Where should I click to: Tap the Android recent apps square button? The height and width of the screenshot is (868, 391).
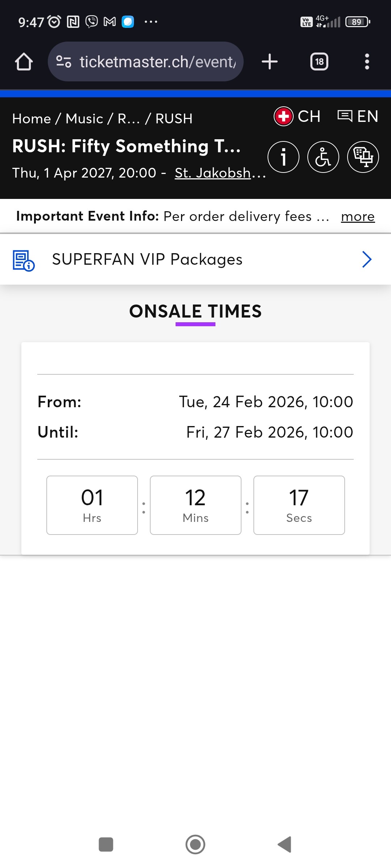coord(106,844)
